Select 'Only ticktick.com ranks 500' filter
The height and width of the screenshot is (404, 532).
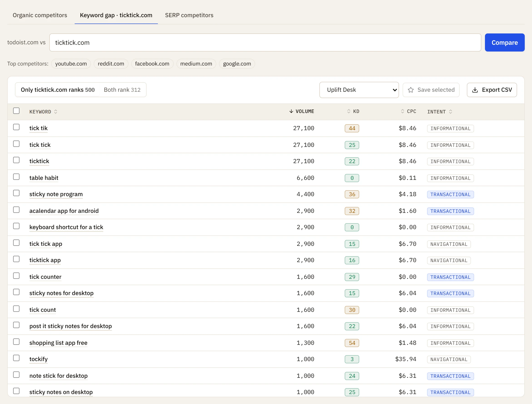coord(58,90)
